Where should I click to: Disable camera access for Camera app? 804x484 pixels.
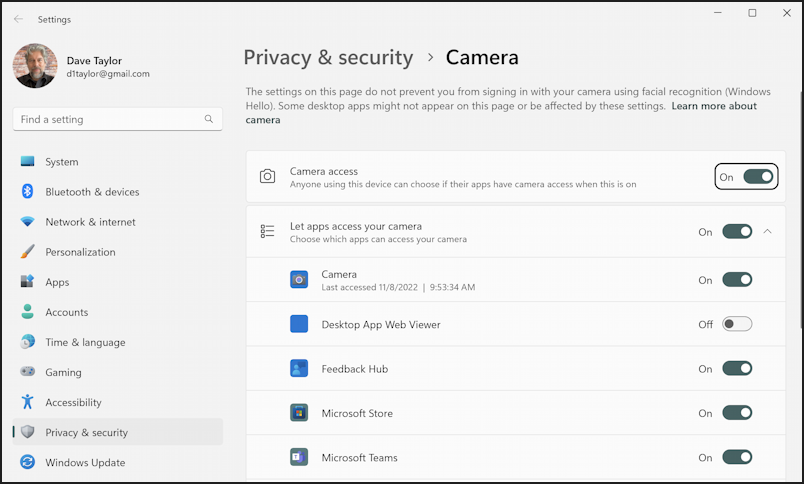(737, 279)
